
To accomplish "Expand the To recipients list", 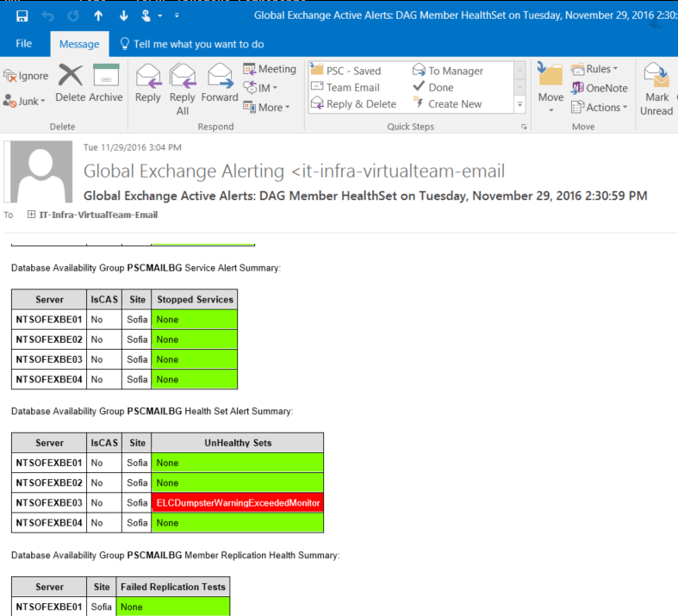I will 32,214.
